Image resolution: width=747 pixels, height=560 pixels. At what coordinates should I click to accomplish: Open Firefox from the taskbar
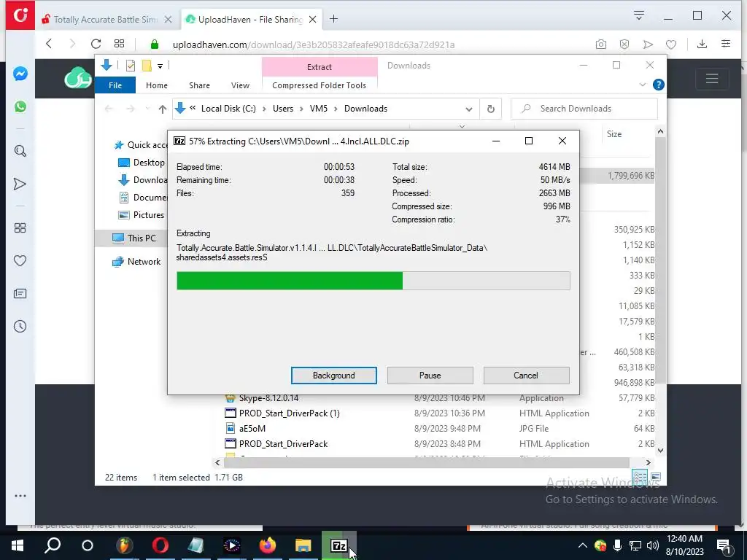point(267,545)
